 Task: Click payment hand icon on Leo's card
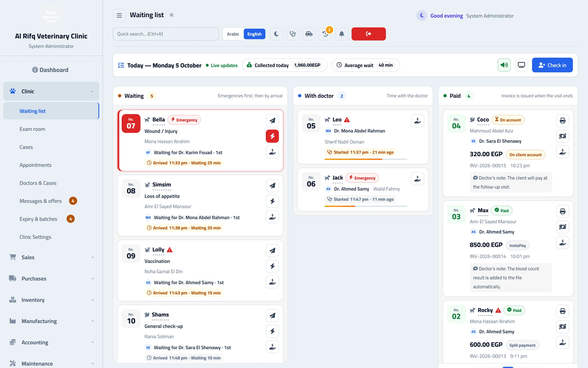pos(417,120)
